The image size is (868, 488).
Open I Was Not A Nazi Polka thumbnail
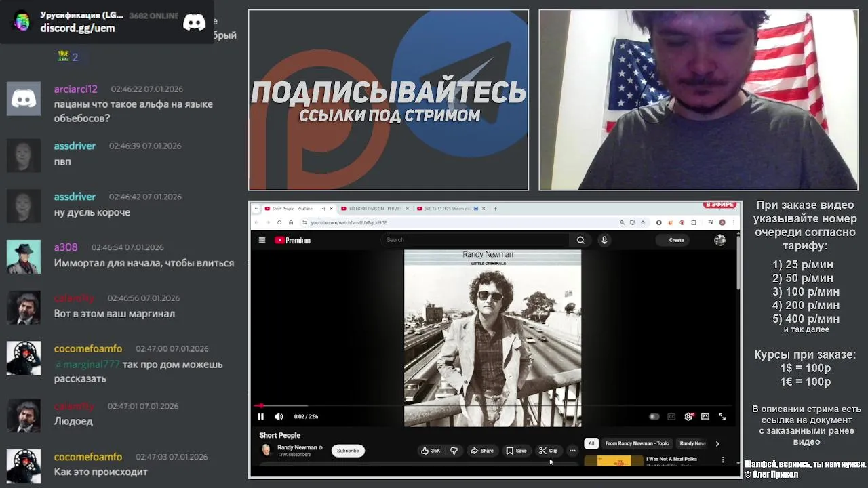point(614,461)
